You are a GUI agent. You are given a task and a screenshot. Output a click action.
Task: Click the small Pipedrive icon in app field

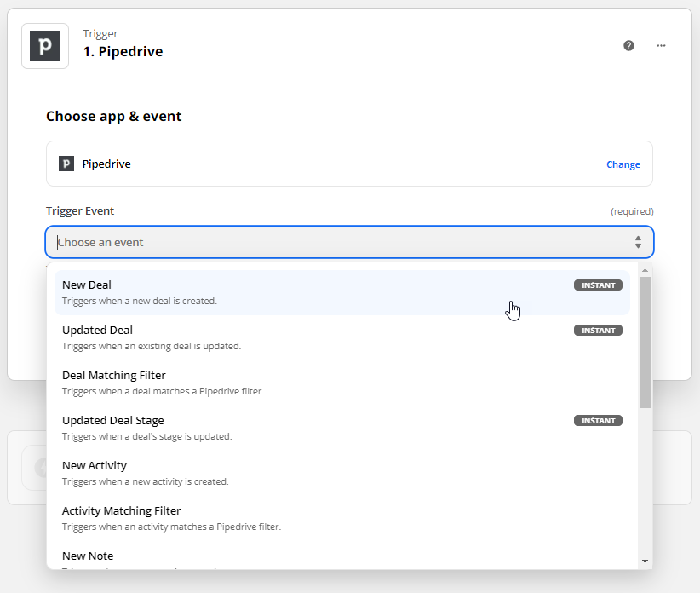point(66,164)
